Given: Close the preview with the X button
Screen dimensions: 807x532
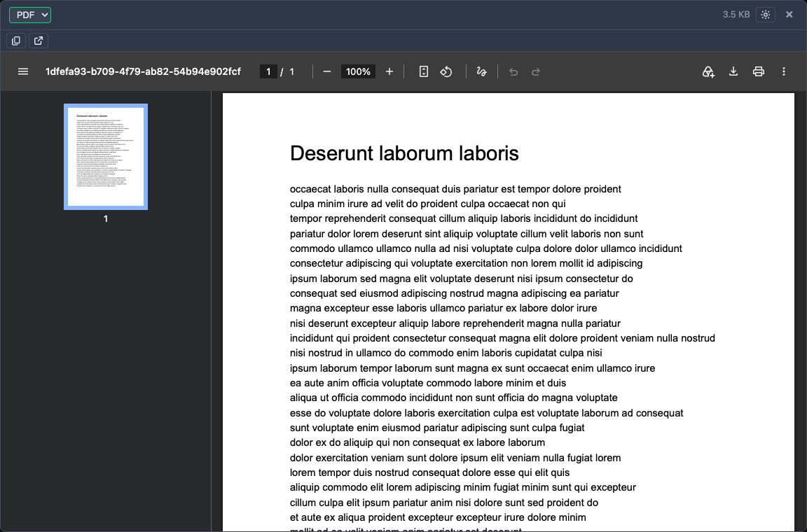Looking at the screenshot, I should tap(789, 15).
